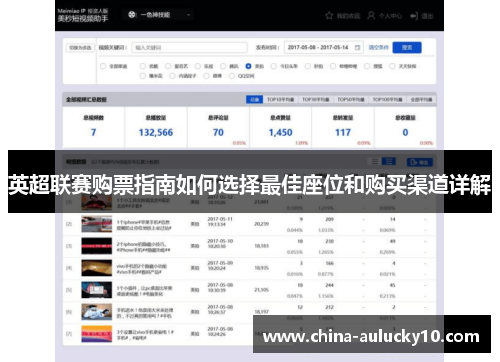Image resolution: width=500 pixels, height=362 pixels.
Task: Switch to the TOP100 average tab
Action: [387, 99]
